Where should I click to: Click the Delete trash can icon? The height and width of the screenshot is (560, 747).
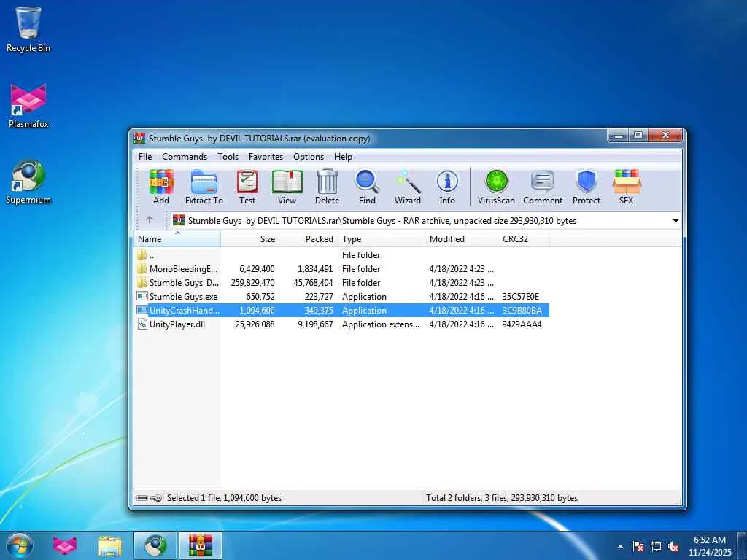pos(328,187)
